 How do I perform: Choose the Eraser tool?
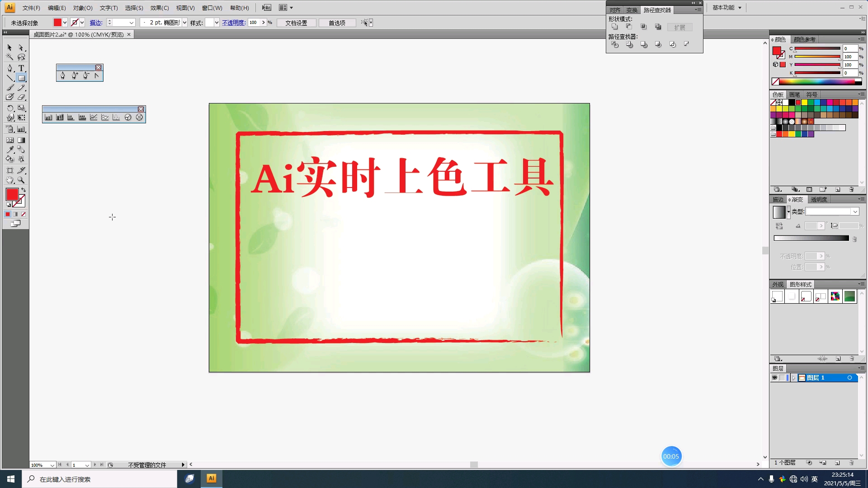tap(21, 97)
